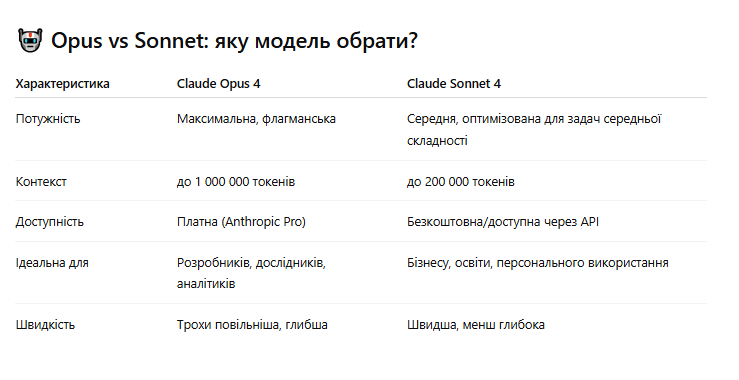739x380 pixels.
Task: Select the "Ідеальна для" row label
Action: tap(52, 263)
